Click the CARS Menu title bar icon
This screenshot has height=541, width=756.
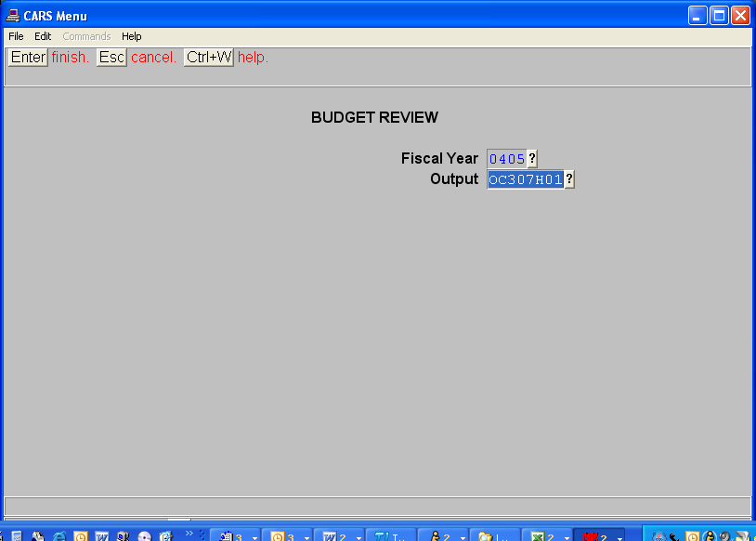click(13, 15)
